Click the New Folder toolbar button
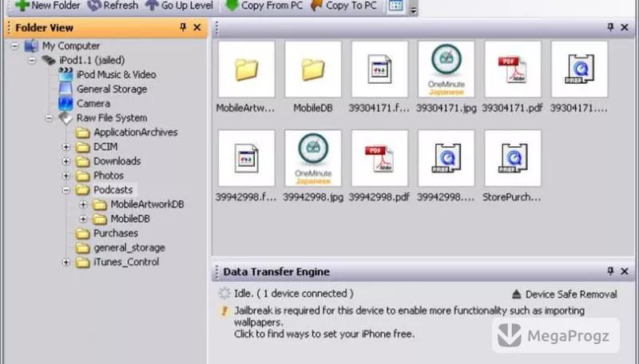 (47, 6)
